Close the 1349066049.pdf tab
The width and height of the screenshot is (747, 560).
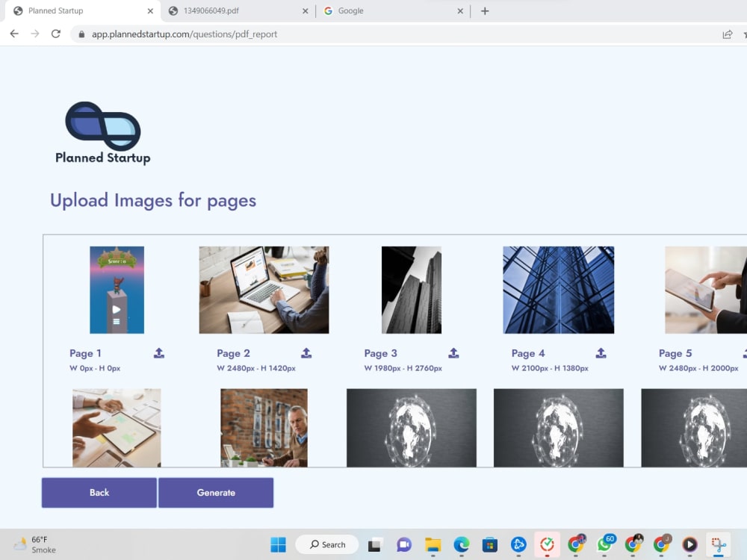tap(306, 11)
